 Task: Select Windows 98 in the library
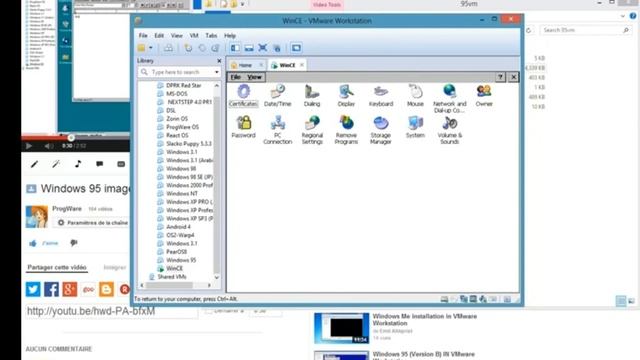pos(181,169)
